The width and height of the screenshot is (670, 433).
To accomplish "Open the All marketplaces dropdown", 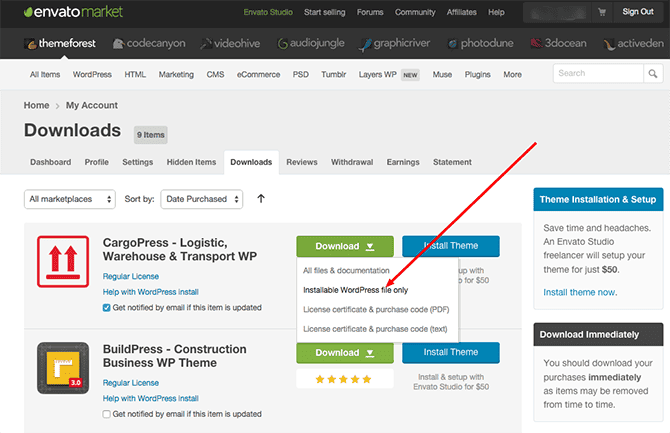I will point(70,199).
